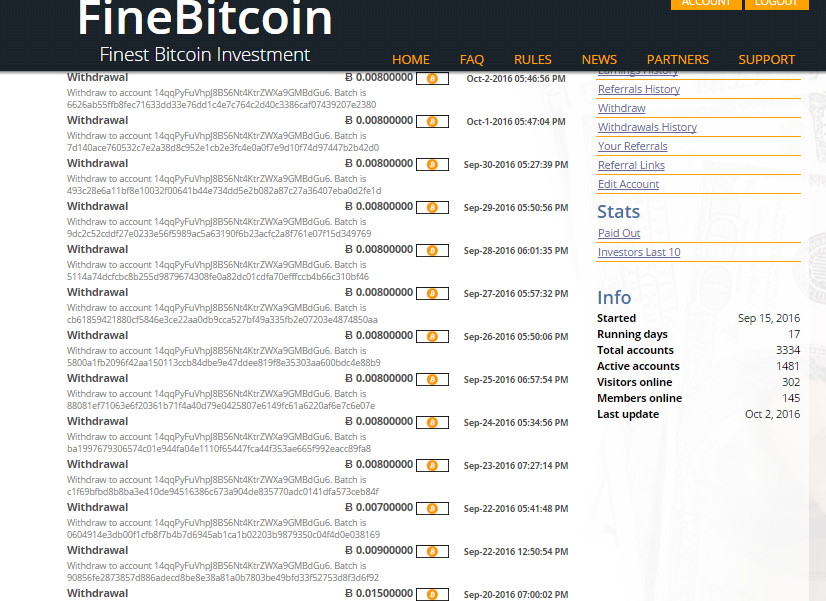Open the FAQ page
The height and width of the screenshot is (601, 826).
[471, 60]
